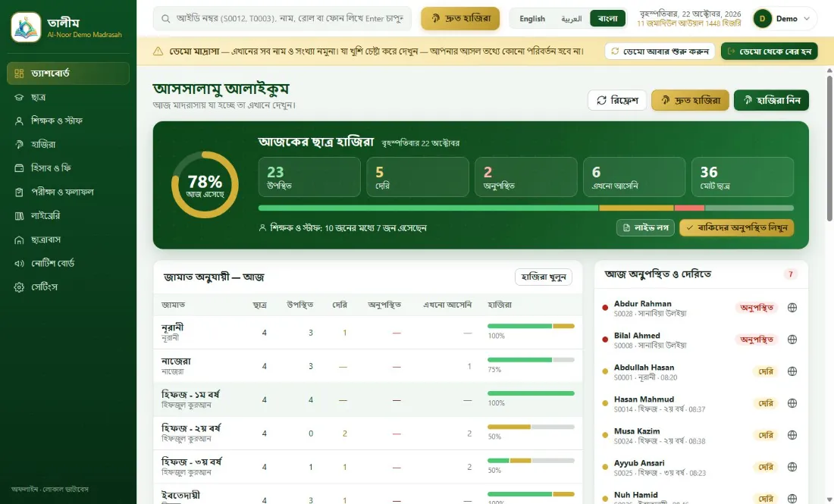
Task: Click globe icon beside Musa Kazim
Action: click(792, 436)
